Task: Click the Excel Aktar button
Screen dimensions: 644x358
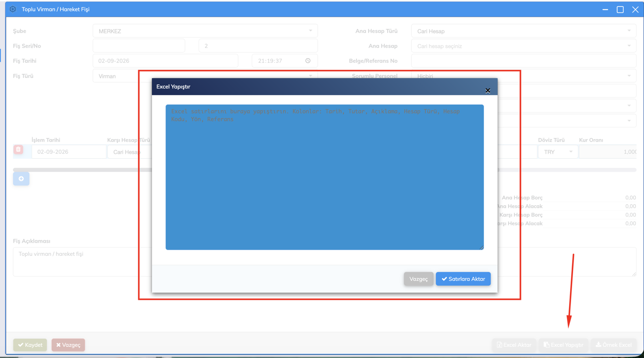Action: tap(514, 345)
